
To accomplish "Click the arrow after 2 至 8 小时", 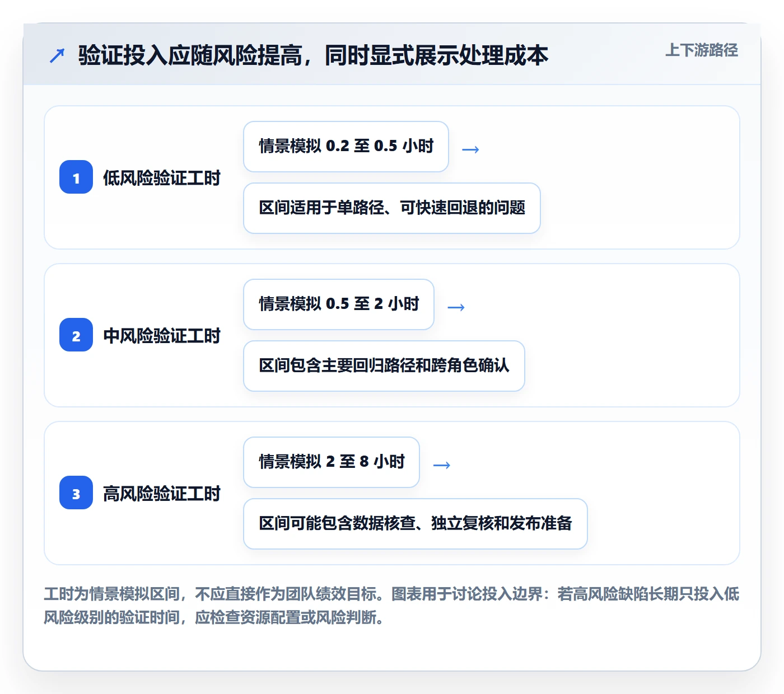I will coord(442,465).
